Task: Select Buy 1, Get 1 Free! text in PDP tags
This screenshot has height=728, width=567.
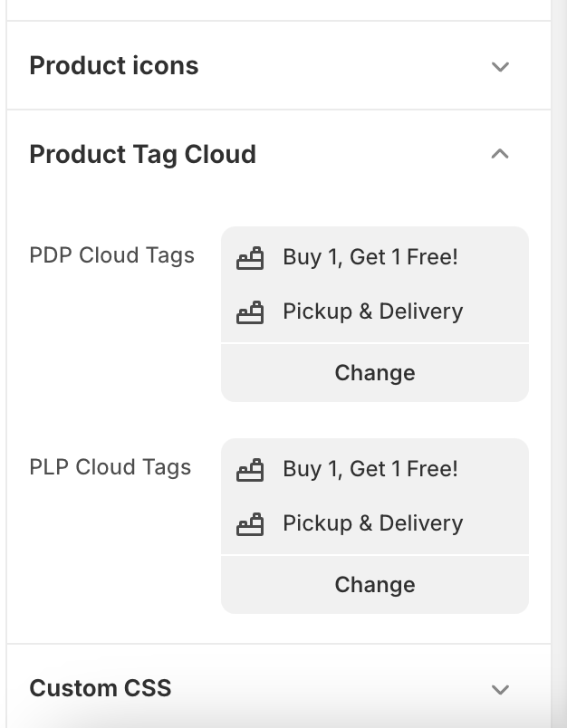Action: pos(370,257)
